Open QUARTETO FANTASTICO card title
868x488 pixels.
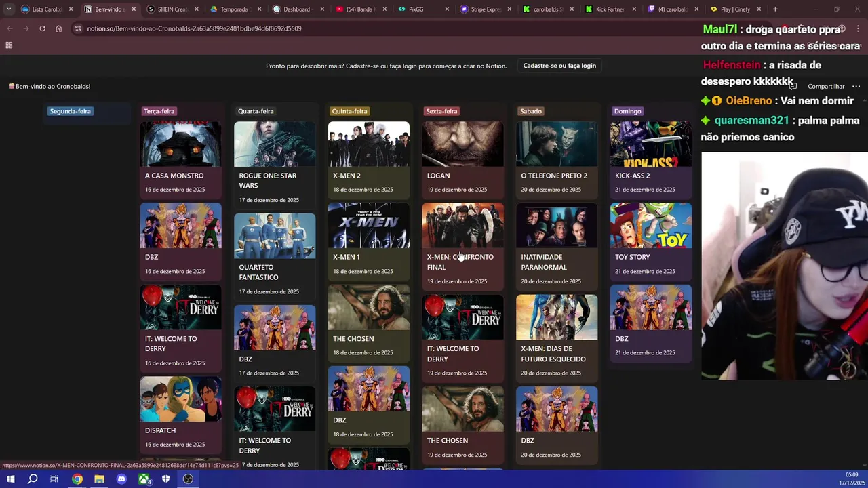click(258, 272)
